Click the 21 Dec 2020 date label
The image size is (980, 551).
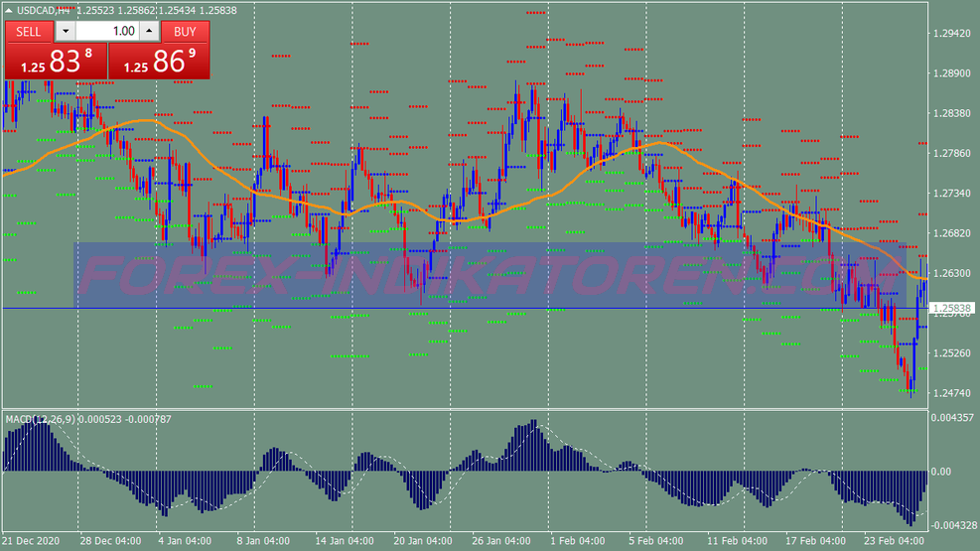pyautogui.click(x=31, y=540)
